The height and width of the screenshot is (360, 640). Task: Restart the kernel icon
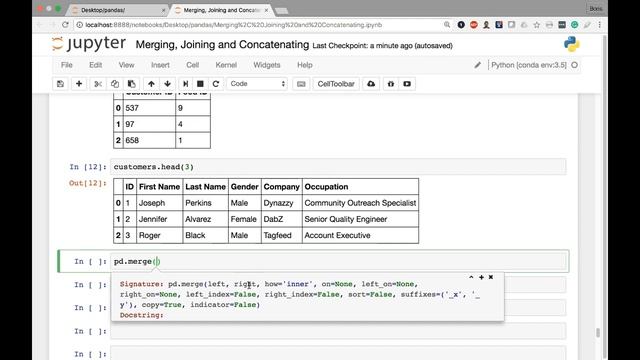tap(216, 84)
